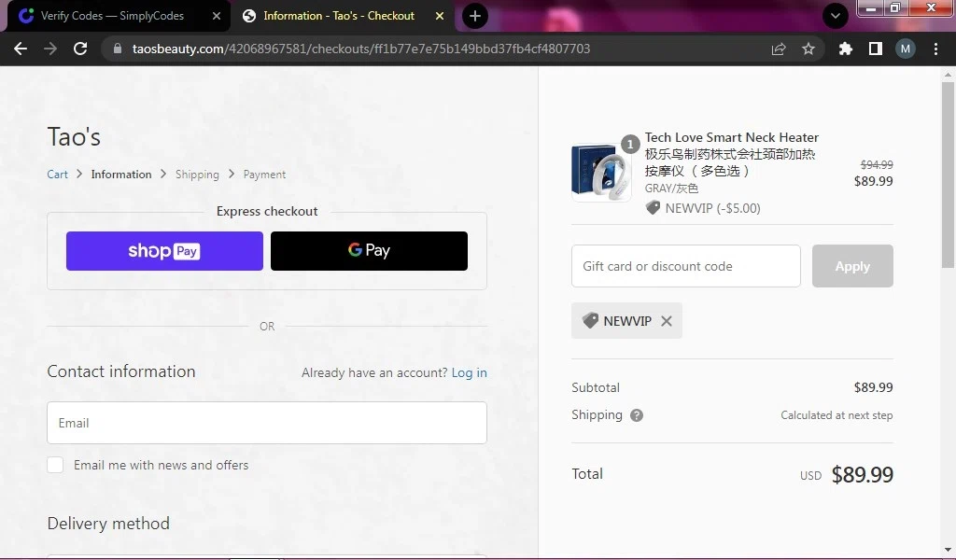Click the Log in link
This screenshot has height=560, width=956.
[469, 372]
